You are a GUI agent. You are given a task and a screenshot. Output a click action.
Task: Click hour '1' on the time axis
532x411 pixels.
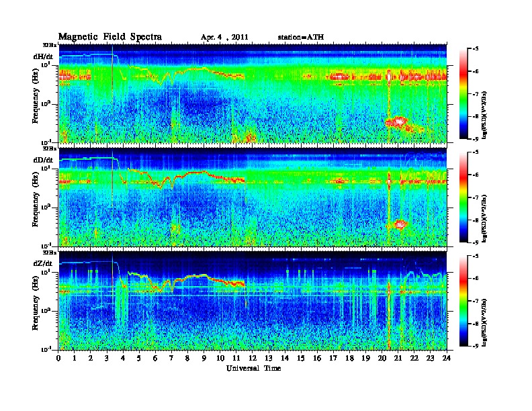[75, 359]
